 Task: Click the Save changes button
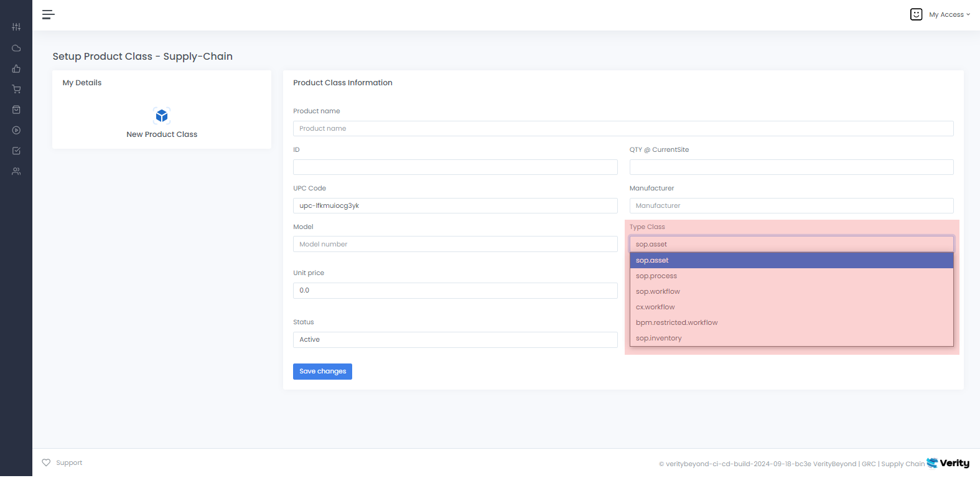coord(322,372)
